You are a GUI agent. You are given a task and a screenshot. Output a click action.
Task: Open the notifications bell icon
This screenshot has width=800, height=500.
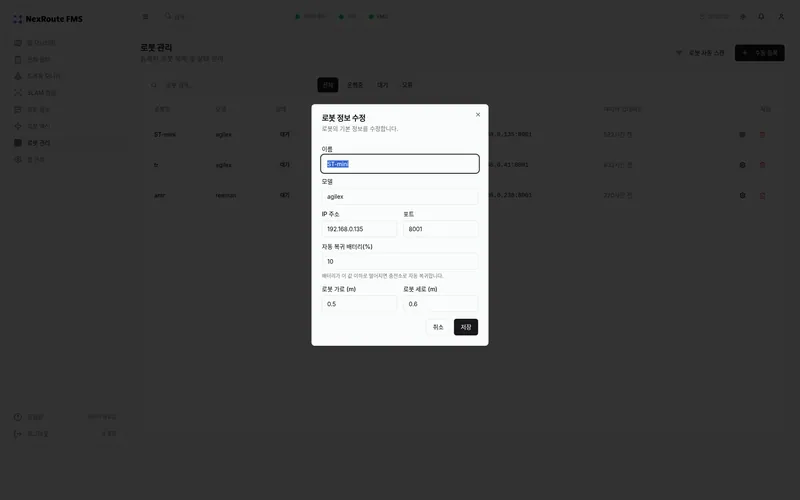click(x=761, y=16)
